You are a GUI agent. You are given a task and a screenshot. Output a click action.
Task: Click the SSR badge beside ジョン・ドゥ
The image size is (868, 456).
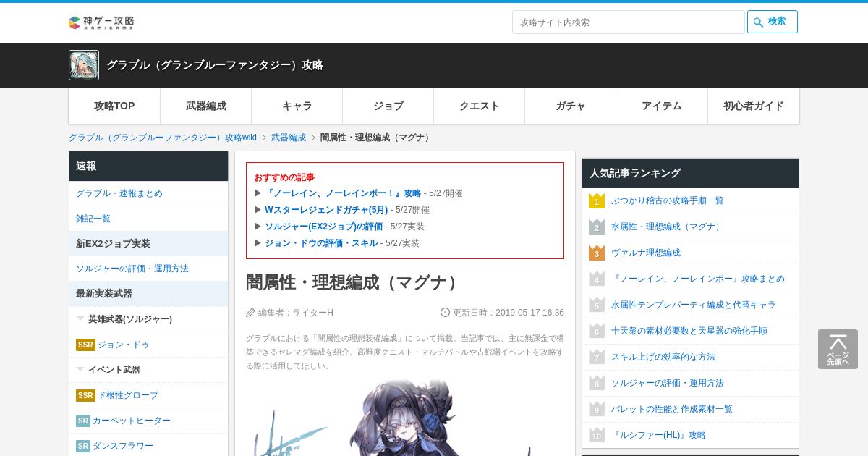point(85,345)
